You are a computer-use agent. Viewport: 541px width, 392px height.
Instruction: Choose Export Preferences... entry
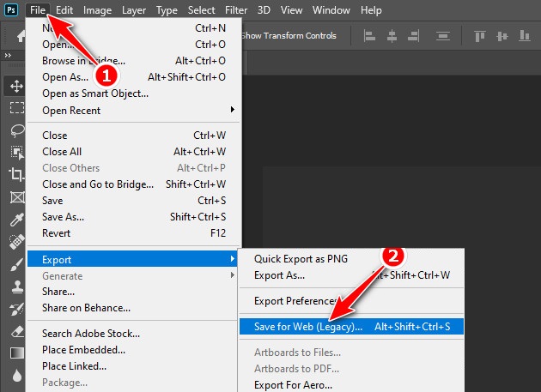click(351, 301)
